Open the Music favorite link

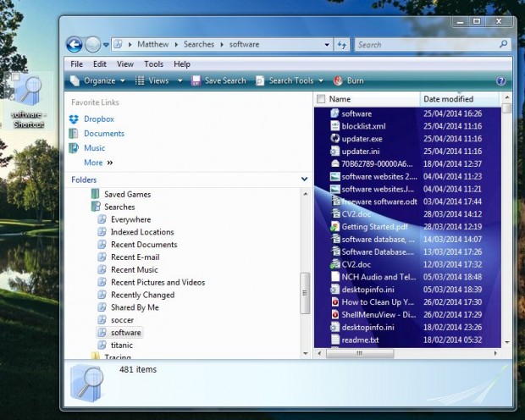pyautogui.click(x=95, y=147)
